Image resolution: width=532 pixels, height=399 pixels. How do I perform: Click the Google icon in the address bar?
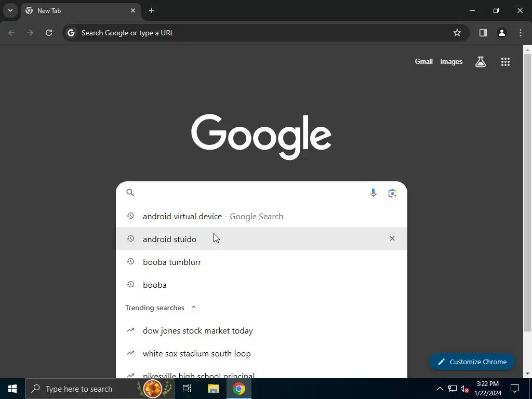(71, 33)
